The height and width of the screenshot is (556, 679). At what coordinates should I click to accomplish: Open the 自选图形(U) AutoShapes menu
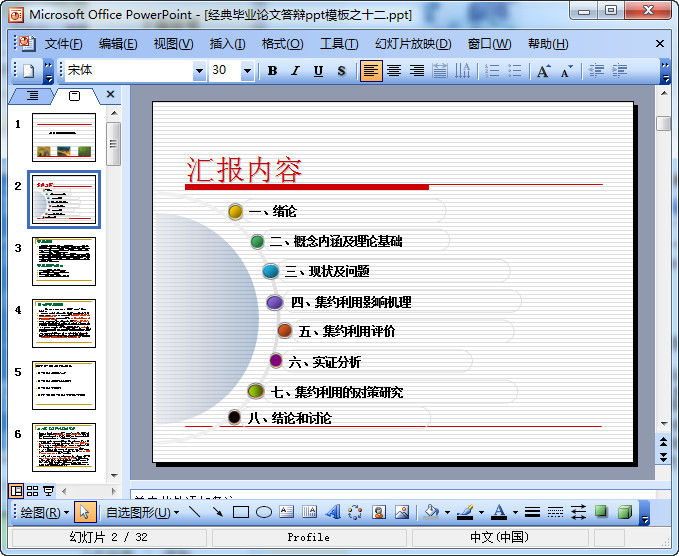pyautogui.click(x=142, y=513)
